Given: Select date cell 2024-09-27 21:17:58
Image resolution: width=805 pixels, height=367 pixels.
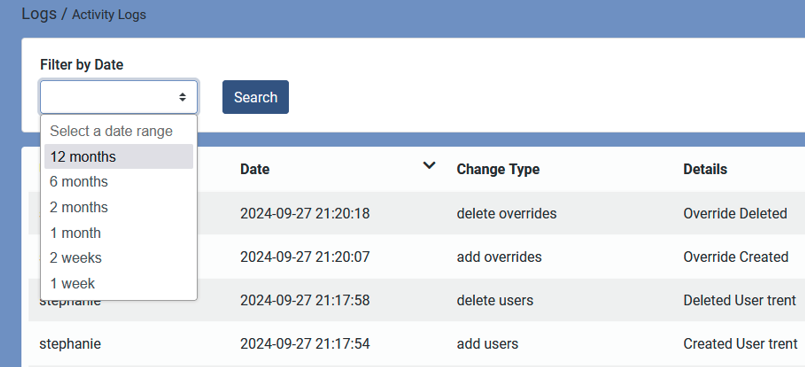Looking at the screenshot, I should (x=305, y=300).
